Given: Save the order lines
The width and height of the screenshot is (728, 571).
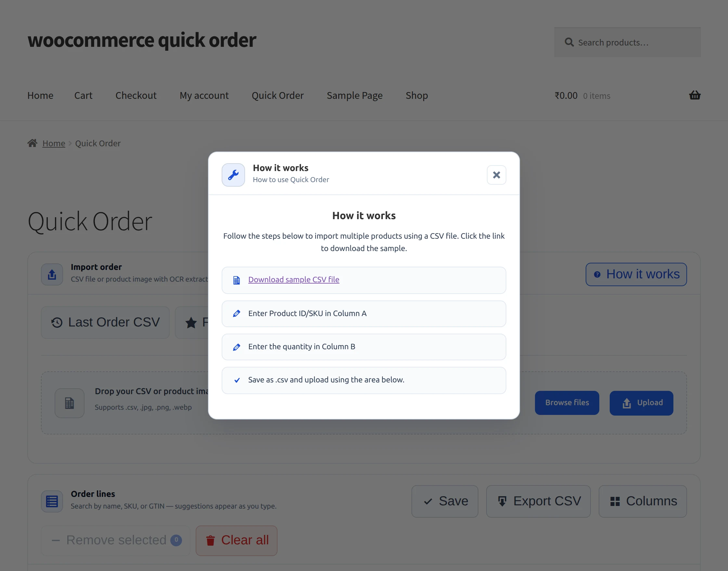Looking at the screenshot, I should tap(445, 501).
